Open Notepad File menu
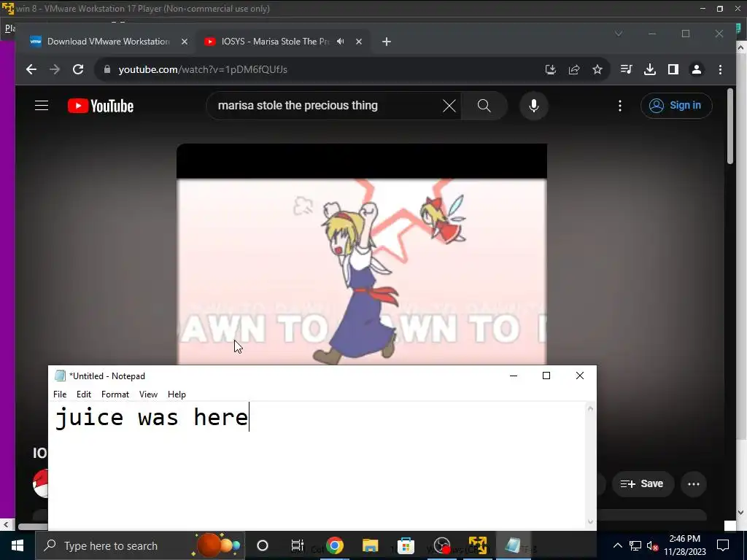 pos(60,394)
